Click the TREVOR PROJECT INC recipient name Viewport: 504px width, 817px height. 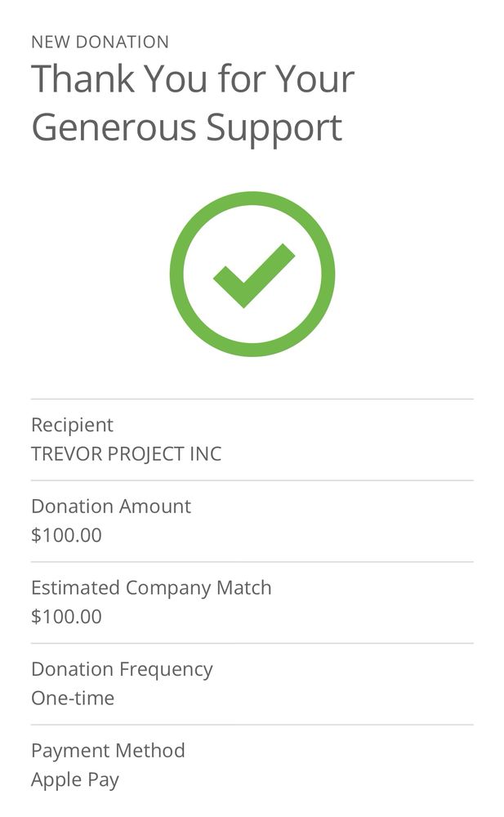click(x=126, y=453)
